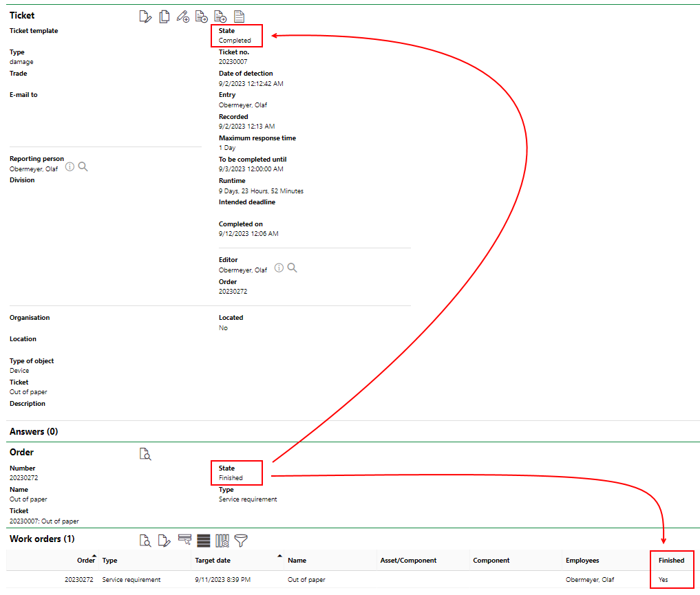The image size is (700, 595).
Task: Edit the ticket with the pencil-document icon
Action: point(145,16)
